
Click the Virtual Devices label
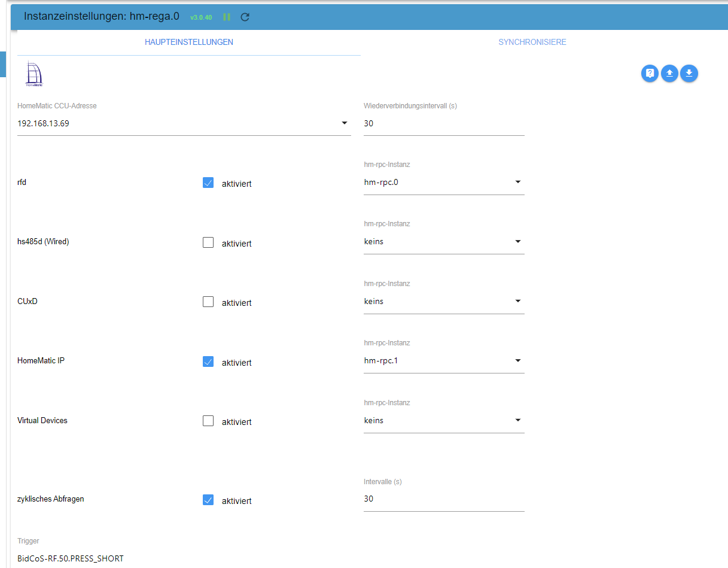click(42, 421)
